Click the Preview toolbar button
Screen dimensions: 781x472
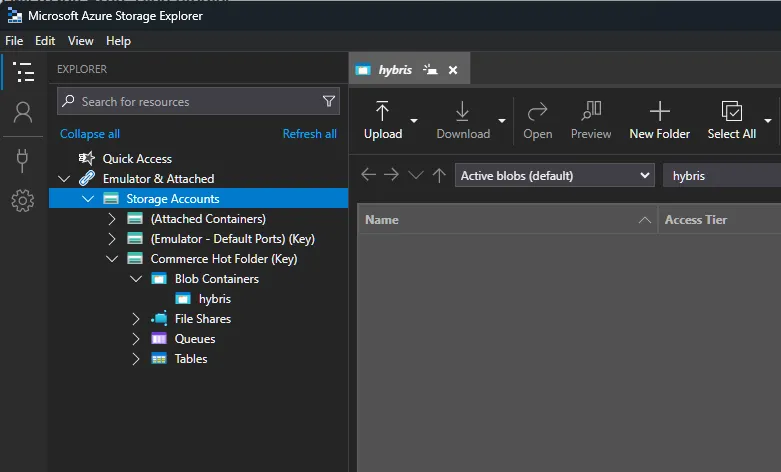pyautogui.click(x=591, y=120)
